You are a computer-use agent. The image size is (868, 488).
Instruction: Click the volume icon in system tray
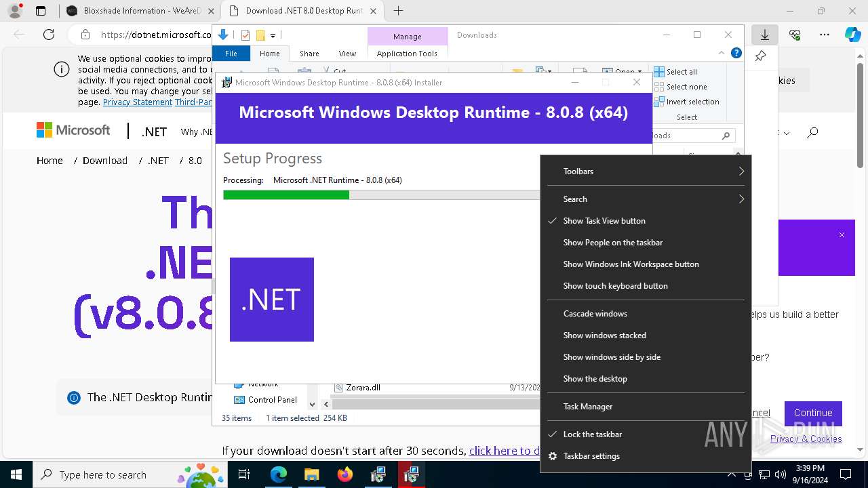pos(780,474)
